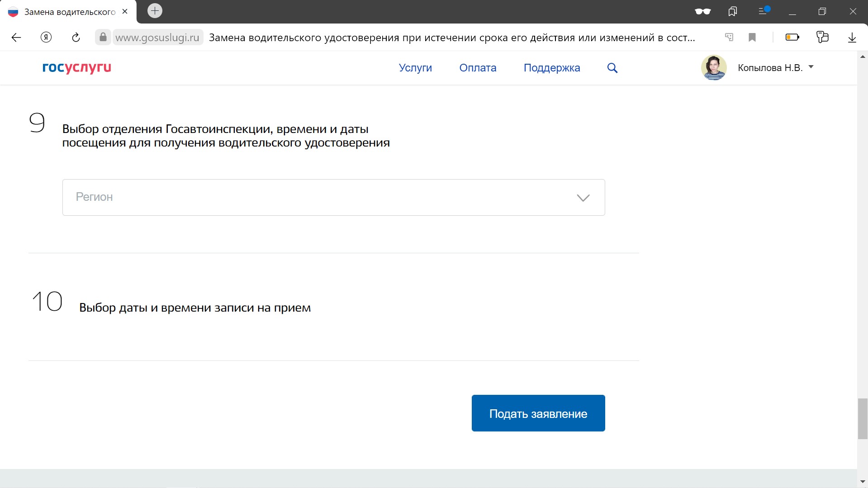The image size is (868, 488).
Task: Go back using the back arrow
Action: 16,38
